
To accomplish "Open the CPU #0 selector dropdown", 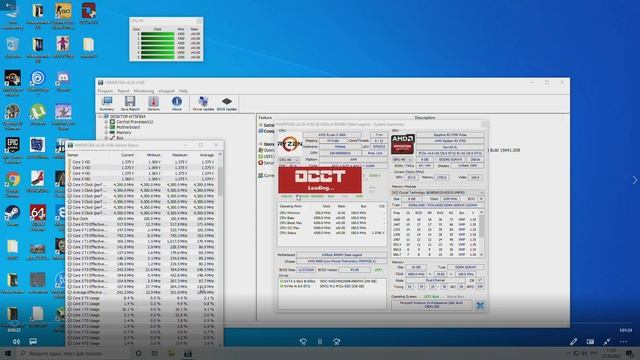I will click(289, 160).
